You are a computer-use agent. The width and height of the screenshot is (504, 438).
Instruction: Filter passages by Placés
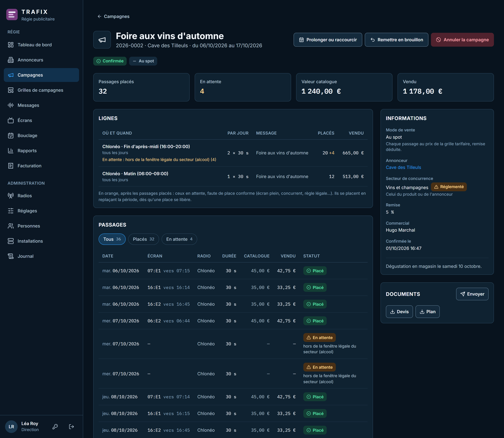point(144,239)
